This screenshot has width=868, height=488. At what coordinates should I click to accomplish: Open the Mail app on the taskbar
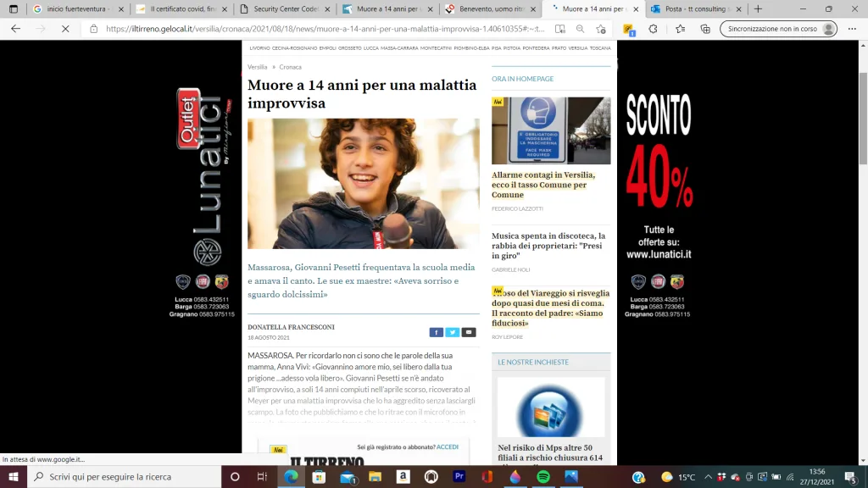click(347, 476)
